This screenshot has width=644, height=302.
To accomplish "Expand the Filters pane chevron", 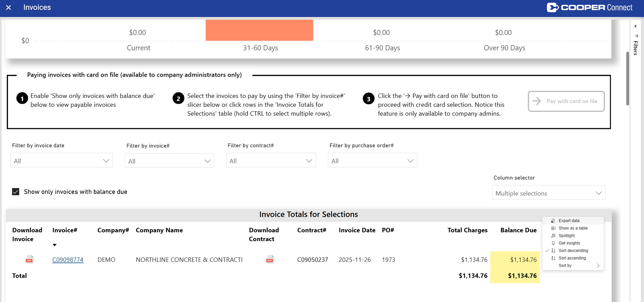I will point(636,26).
